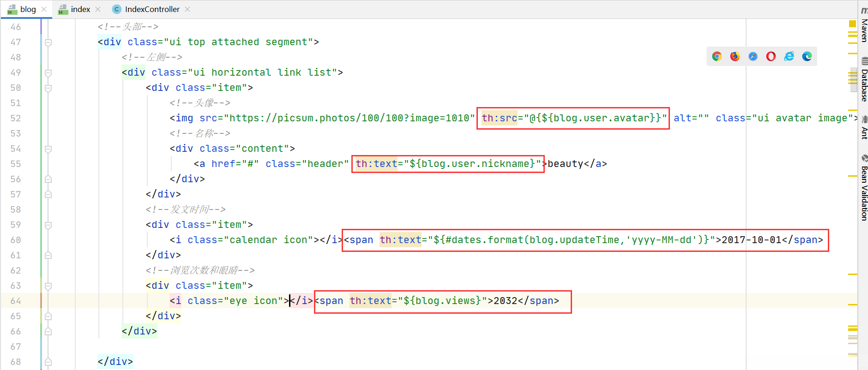The image size is (868, 370).
Task: Open preview in Chrome browser
Action: pyautogui.click(x=717, y=56)
